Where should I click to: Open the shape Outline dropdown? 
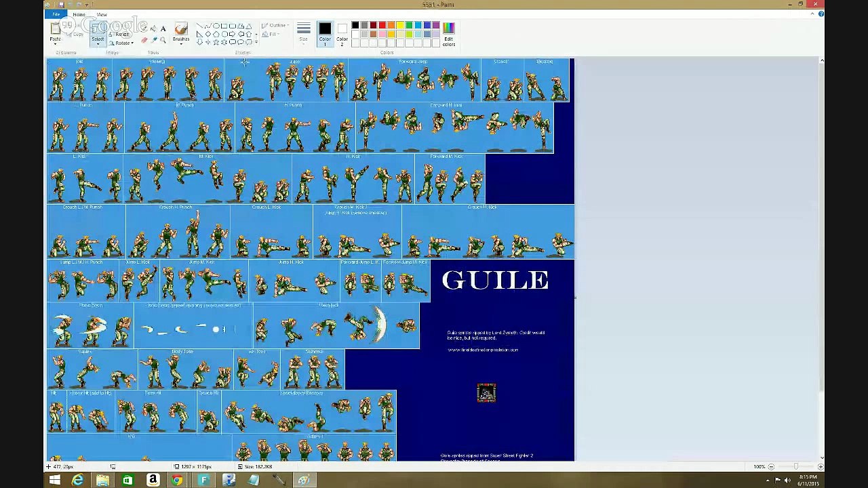276,26
